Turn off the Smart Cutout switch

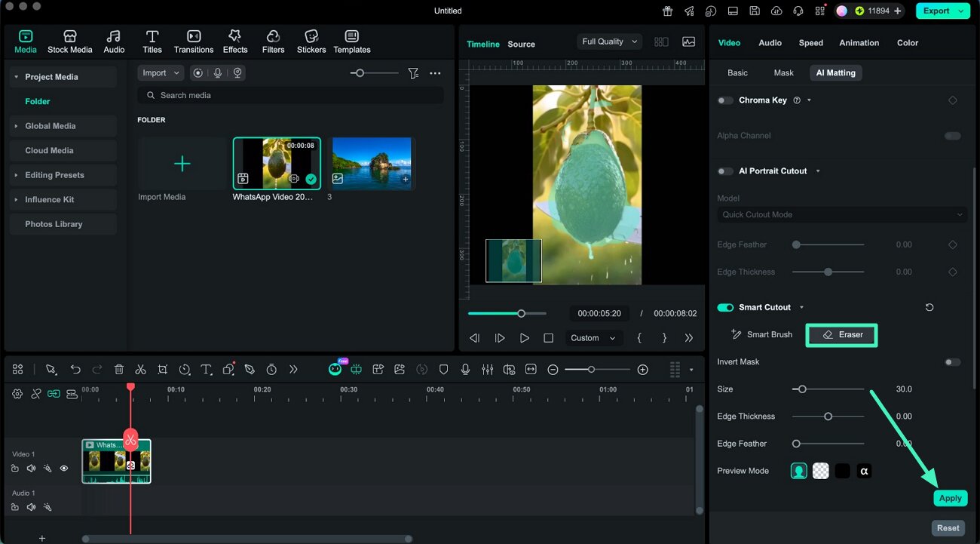(x=725, y=307)
